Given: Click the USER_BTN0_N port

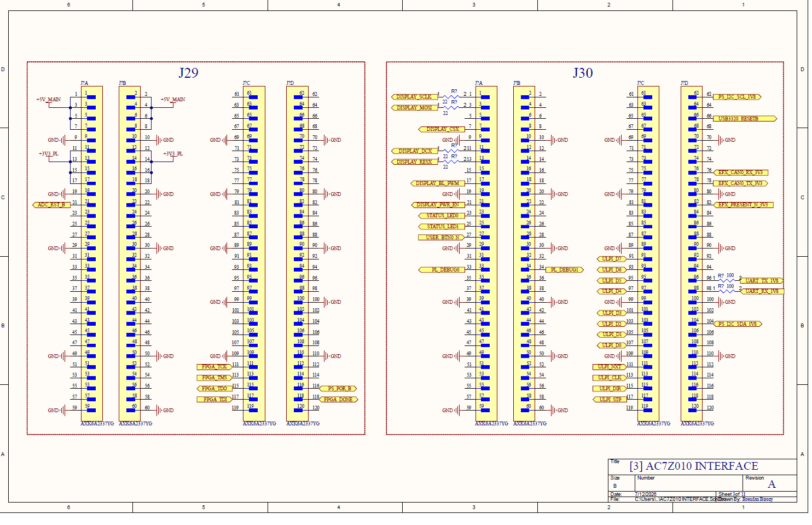Looking at the screenshot, I should (442, 238).
